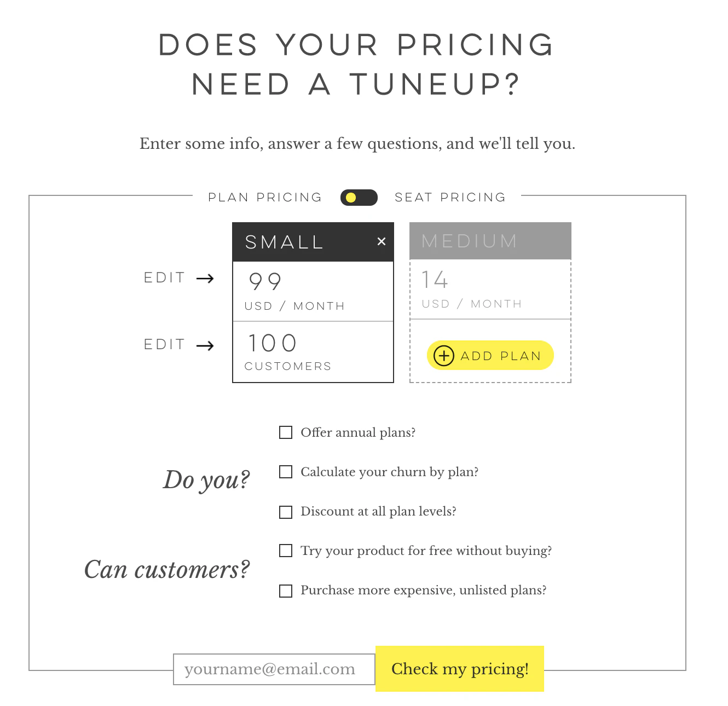This screenshot has width=728, height=706.
Task: Select the PLAN PRICING label
Action: pos(265,198)
